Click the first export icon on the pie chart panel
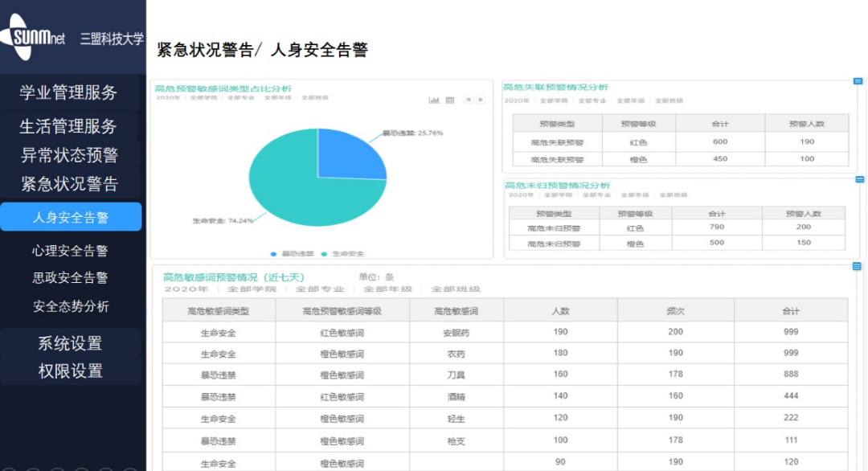868x471 pixels. click(469, 100)
